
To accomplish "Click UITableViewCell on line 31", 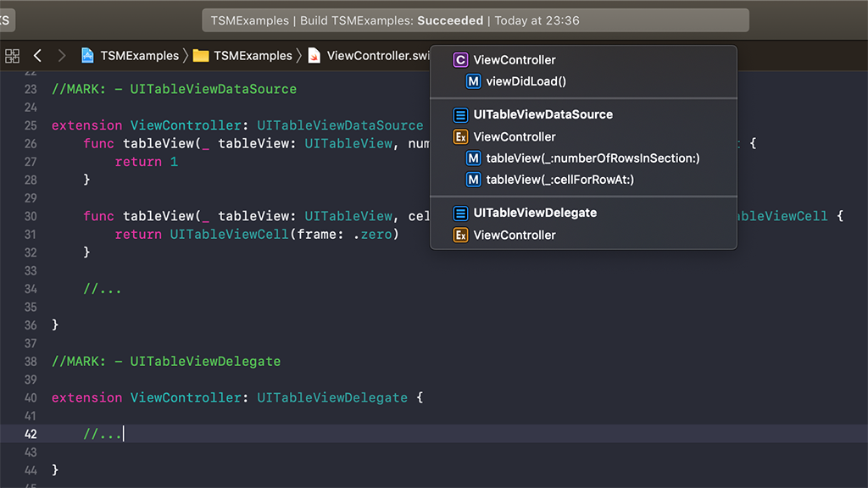I will pos(229,234).
